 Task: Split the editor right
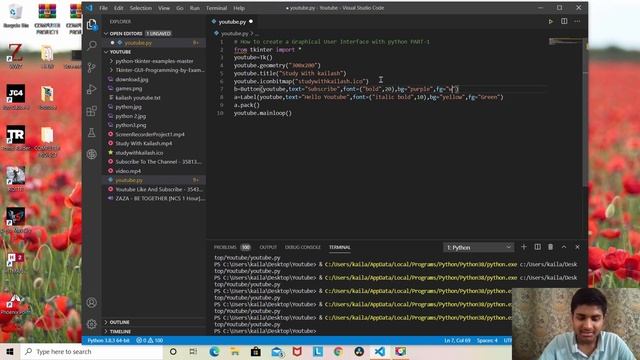point(564,21)
